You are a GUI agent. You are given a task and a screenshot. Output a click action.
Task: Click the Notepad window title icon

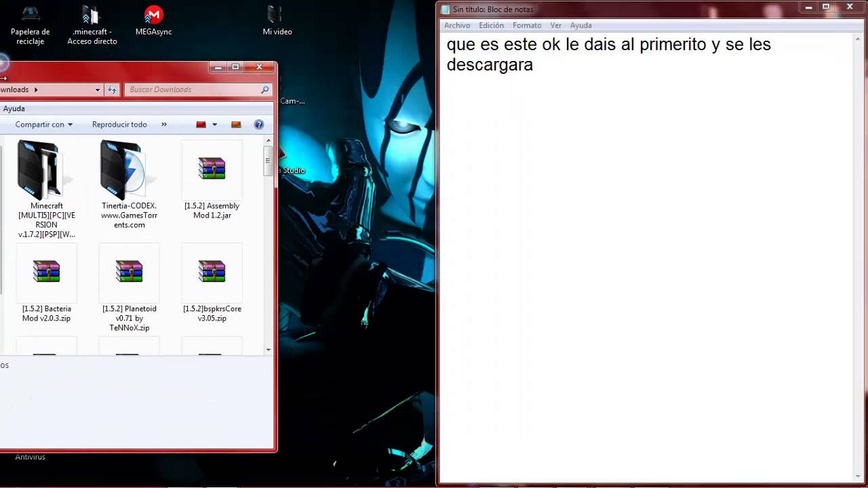446,9
